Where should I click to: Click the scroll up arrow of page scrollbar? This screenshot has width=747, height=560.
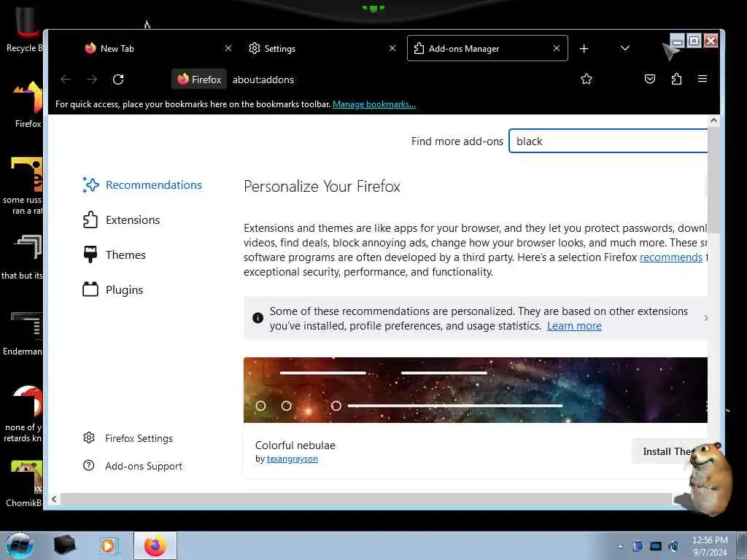(713, 120)
